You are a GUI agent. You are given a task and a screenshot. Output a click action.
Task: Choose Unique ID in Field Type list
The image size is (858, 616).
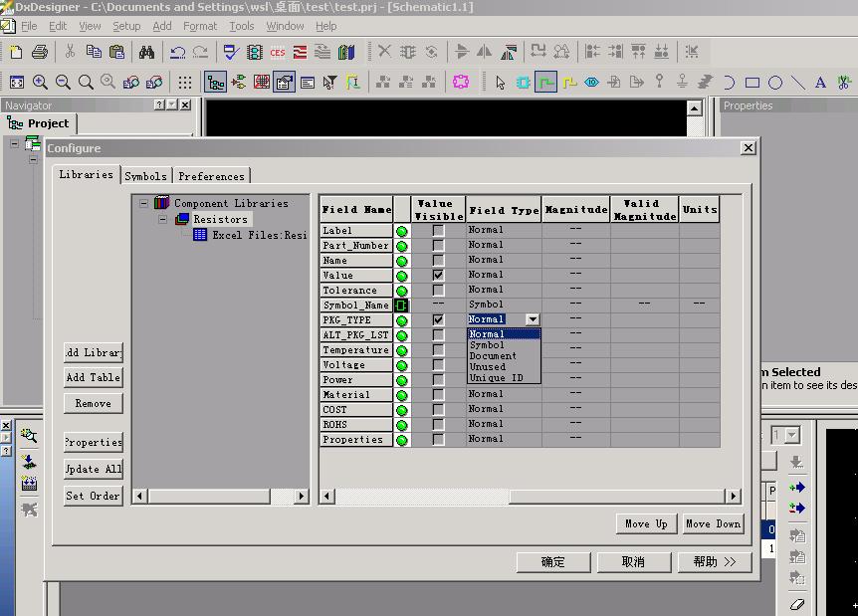pyautogui.click(x=504, y=378)
